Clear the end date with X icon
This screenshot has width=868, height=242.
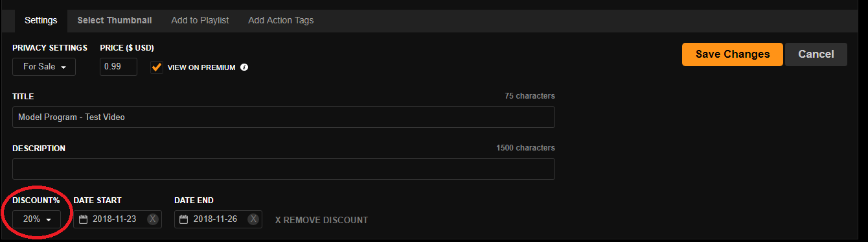point(253,219)
